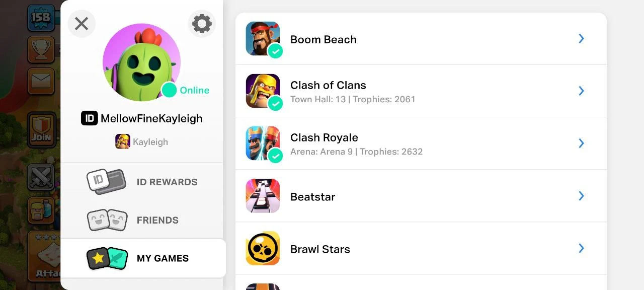
Task: Open the settings gear icon
Action: point(202,24)
